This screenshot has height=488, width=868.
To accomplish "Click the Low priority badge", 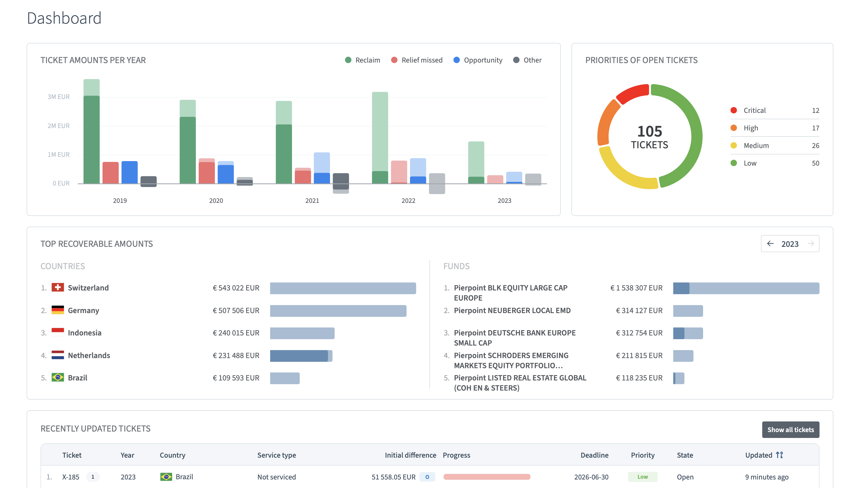I will pos(642,477).
